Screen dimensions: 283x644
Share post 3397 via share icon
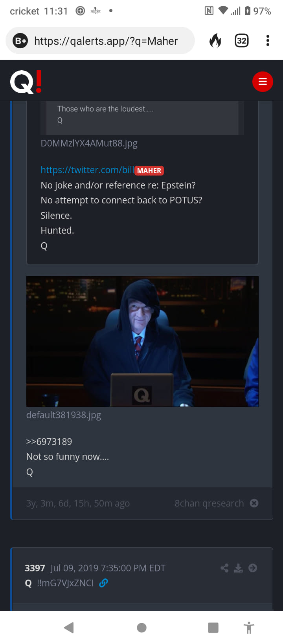tap(224, 568)
